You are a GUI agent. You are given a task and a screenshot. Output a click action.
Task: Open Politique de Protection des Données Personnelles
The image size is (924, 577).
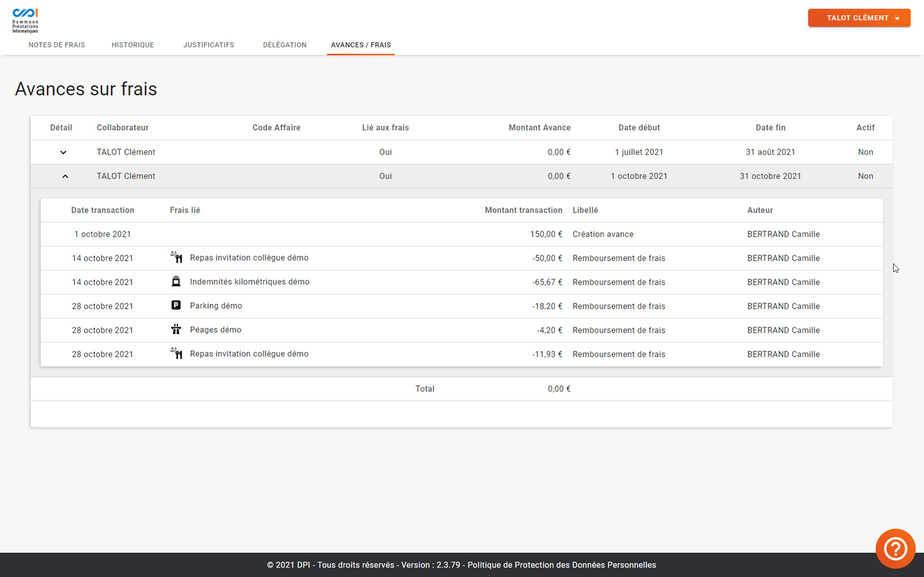tap(561, 565)
